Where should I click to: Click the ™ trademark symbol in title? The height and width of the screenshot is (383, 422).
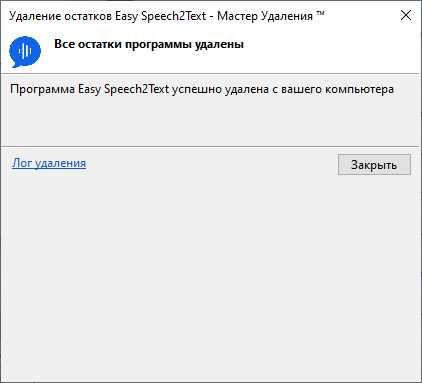click(320, 13)
